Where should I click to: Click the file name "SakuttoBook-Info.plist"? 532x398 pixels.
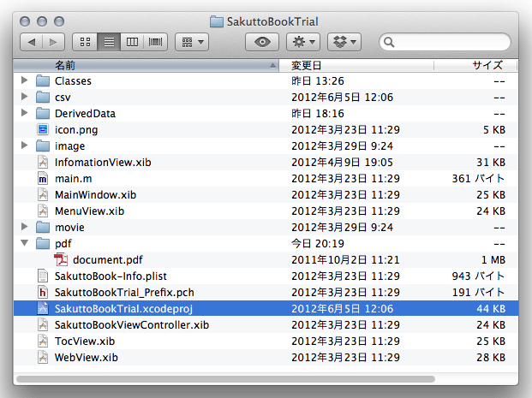111,276
